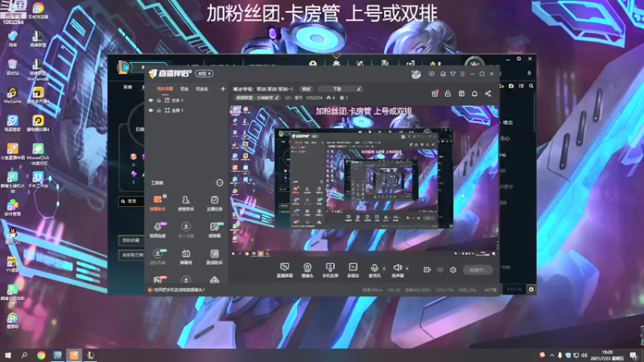Open the 房管助手 tool icon

coord(186,203)
